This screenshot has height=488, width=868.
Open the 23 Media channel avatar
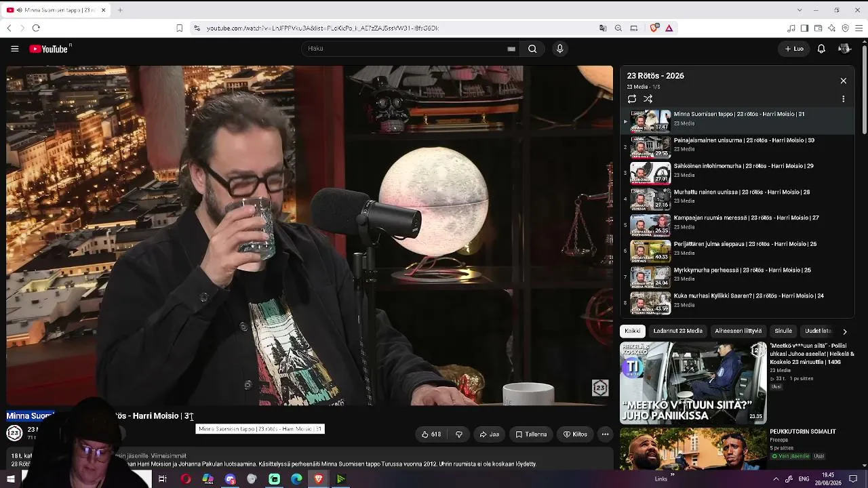pos(14,432)
